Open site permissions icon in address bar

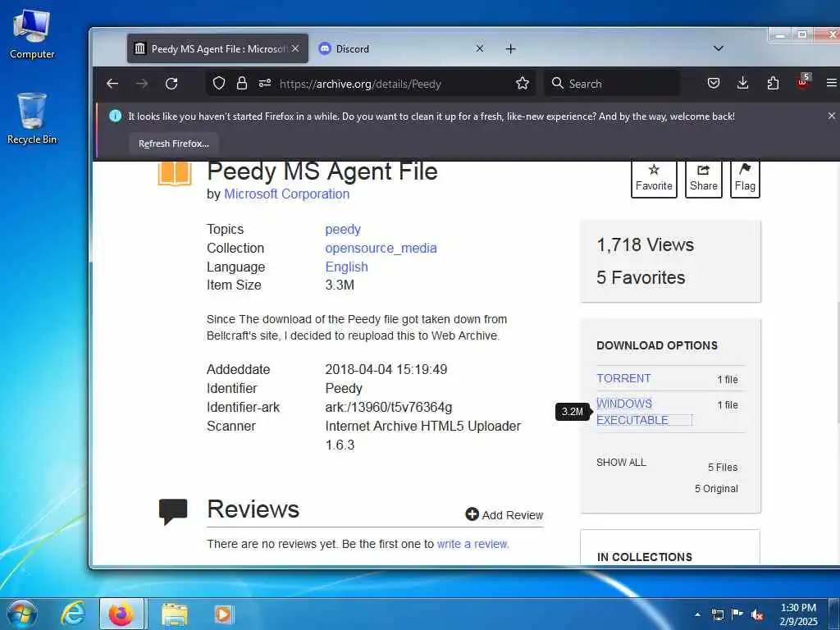pos(265,84)
